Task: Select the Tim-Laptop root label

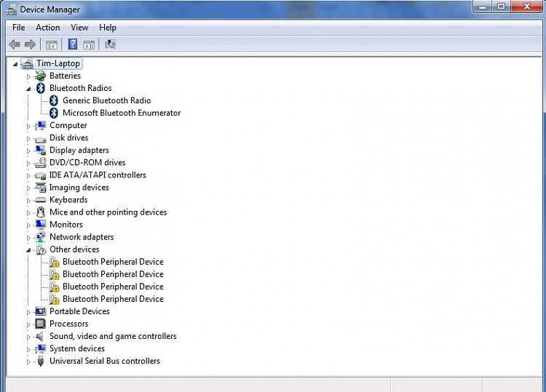Action: (x=58, y=63)
